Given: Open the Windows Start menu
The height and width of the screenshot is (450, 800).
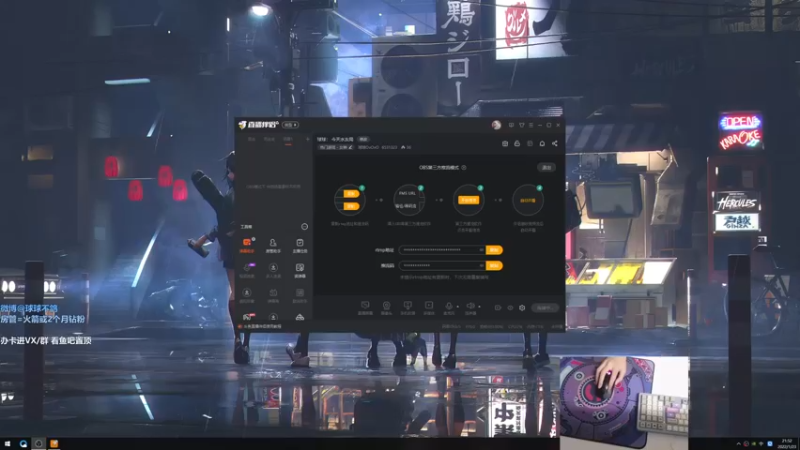Looking at the screenshot, I should click(x=7, y=444).
